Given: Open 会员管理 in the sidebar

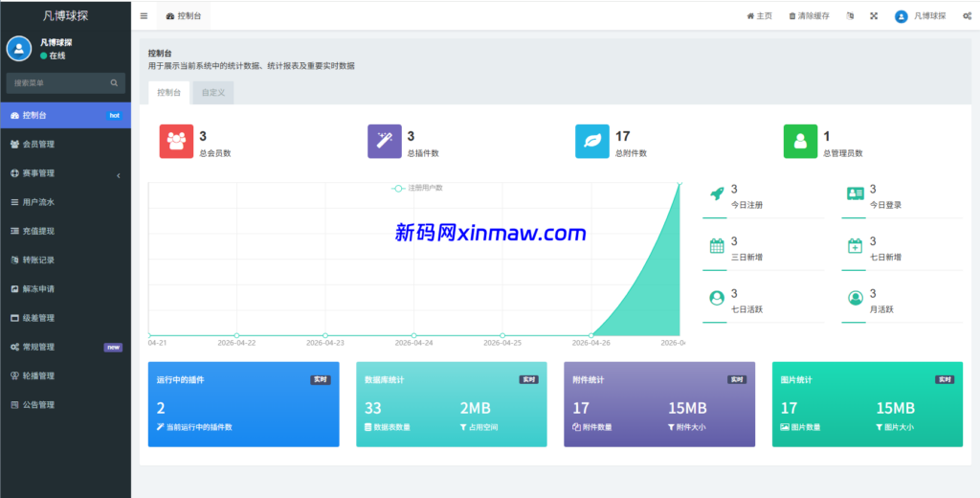Looking at the screenshot, I should [x=66, y=144].
